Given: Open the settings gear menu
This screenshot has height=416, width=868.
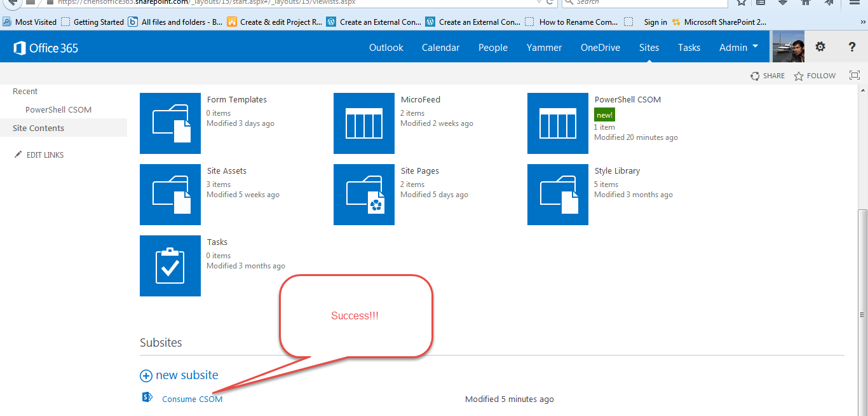Looking at the screenshot, I should click(820, 47).
